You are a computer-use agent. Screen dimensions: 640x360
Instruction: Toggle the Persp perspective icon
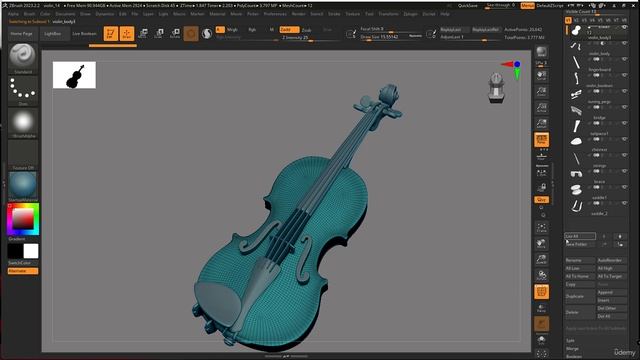pos(542,140)
